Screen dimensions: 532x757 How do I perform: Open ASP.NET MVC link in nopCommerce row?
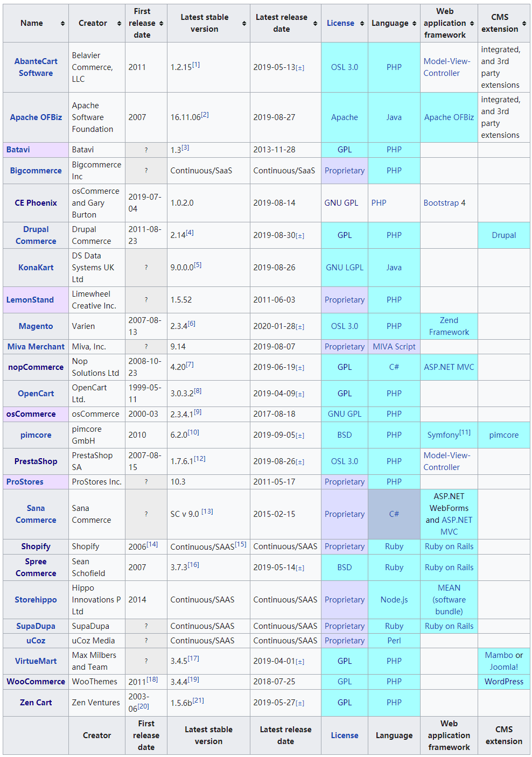[x=449, y=367]
